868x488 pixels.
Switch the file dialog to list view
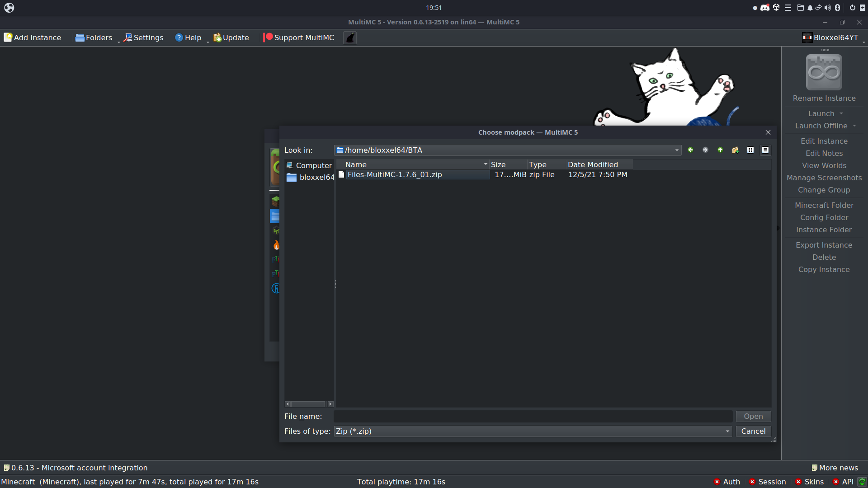coord(750,150)
